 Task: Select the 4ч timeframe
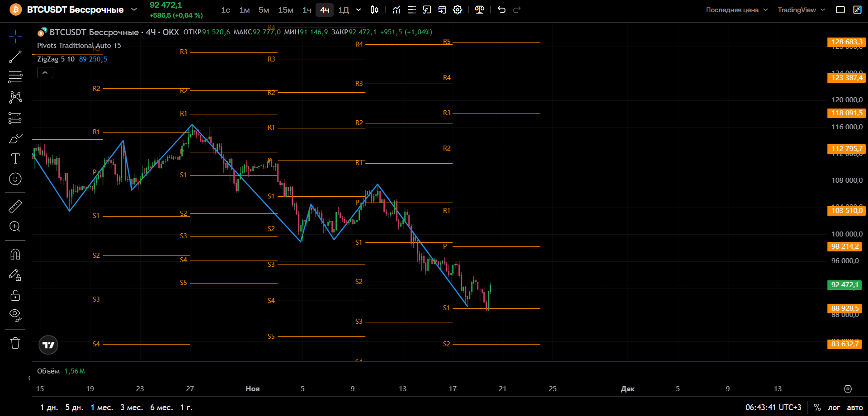pyautogui.click(x=325, y=10)
